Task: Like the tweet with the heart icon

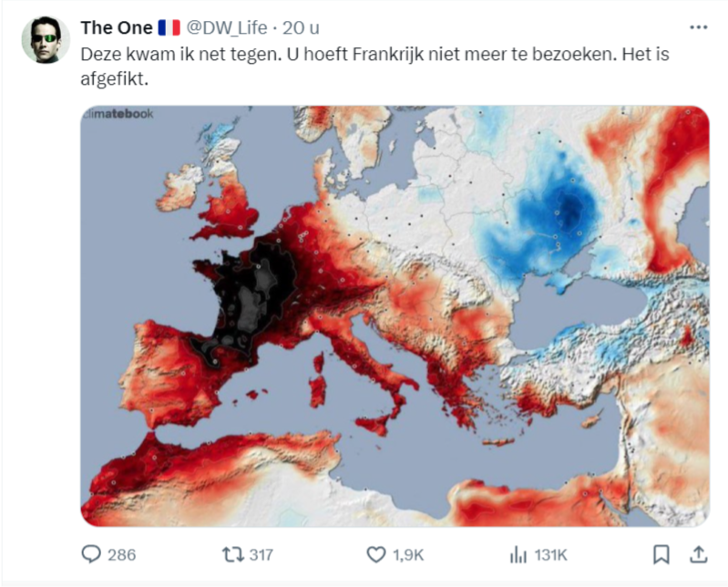Action: 376,554
